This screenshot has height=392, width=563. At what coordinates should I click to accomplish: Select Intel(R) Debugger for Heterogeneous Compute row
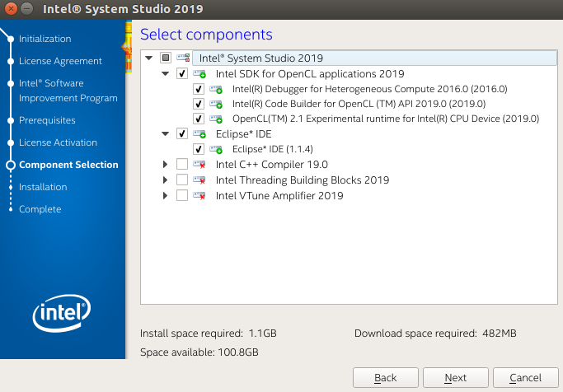point(370,89)
